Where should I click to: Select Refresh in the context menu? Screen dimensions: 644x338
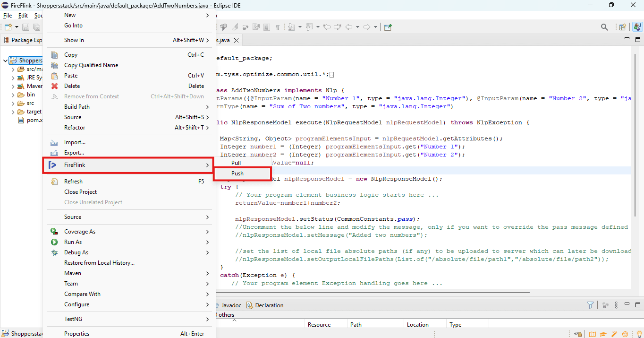pyautogui.click(x=128, y=182)
